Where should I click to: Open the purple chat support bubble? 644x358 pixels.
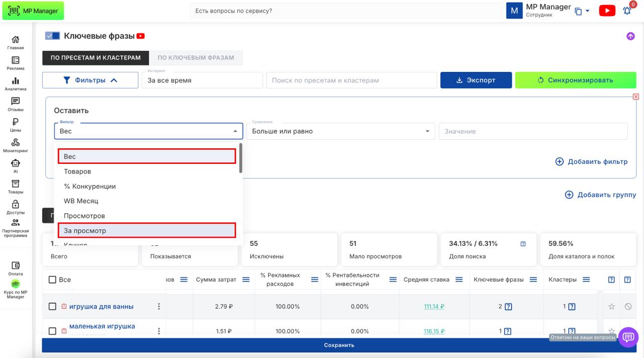pos(628,337)
